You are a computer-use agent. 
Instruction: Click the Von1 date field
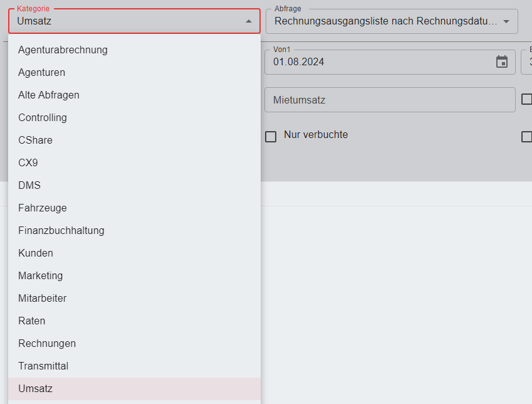coord(376,62)
